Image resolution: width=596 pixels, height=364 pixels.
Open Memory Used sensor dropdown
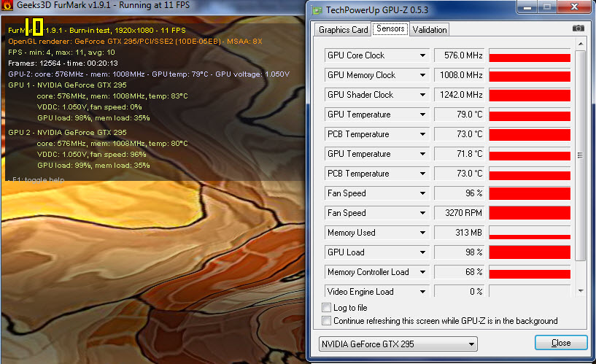(x=422, y=233)
